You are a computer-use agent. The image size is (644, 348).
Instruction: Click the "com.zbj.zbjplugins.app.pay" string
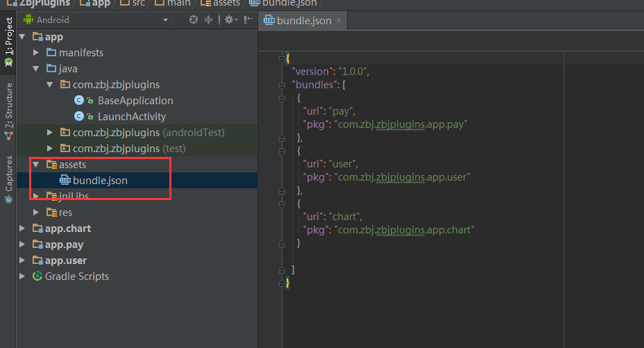[401, 124]
